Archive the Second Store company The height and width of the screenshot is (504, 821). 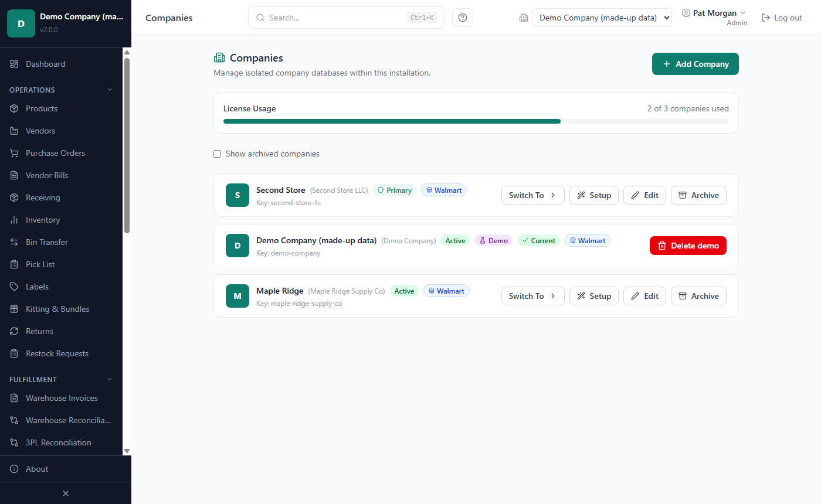(x=698, y=195)
